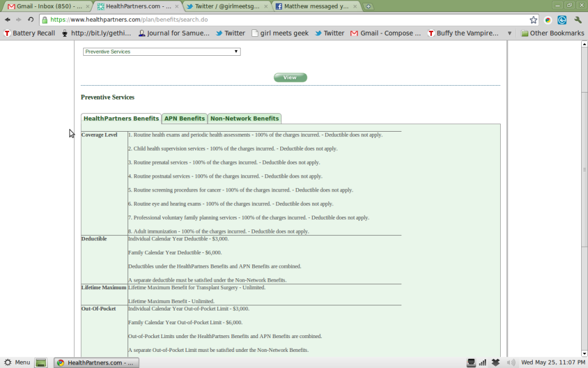Image resolution: width=588 pixels, height=368 pixels.
Task: Switch to the Gmail Inbox tab
Action: (47, 6)
